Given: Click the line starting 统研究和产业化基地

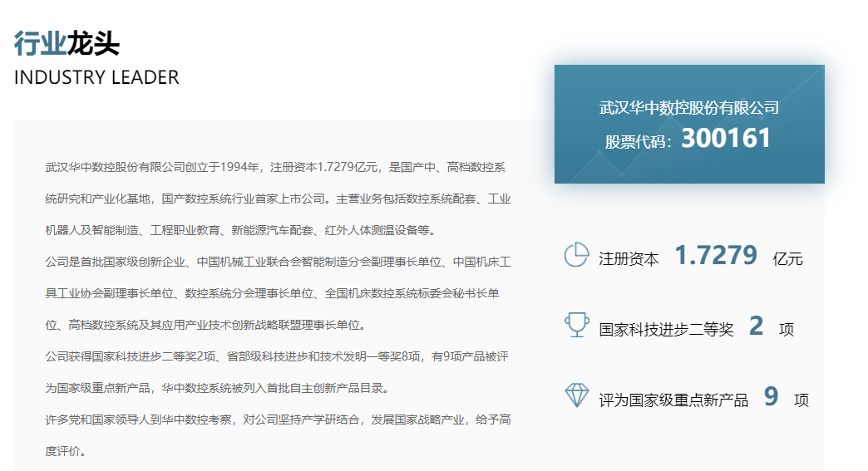Looking at the screenshot, I should [x=278, y=199].
